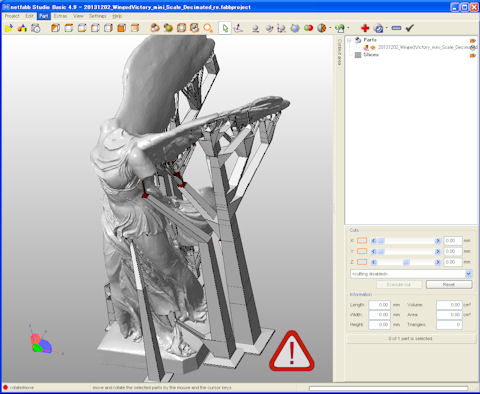Open the View menu

coord(78,16)
